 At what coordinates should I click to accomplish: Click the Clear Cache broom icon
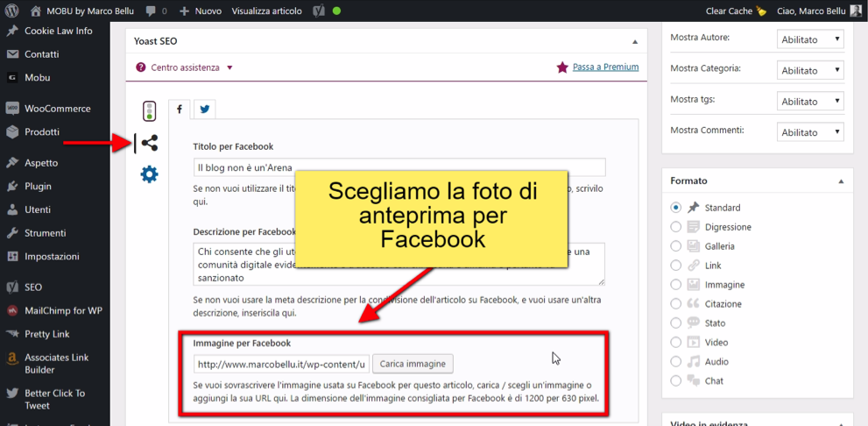(x=761, y=11)
